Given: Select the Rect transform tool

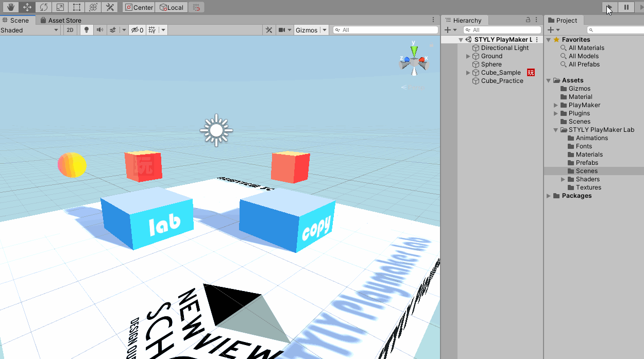Looking at the screenshot, I should point(77,7).
